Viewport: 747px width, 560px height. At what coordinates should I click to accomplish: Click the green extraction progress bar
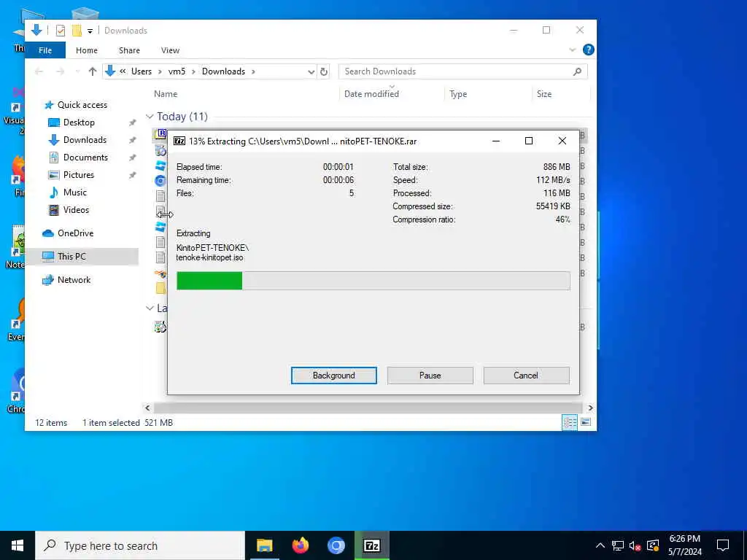tap(373, 281)
